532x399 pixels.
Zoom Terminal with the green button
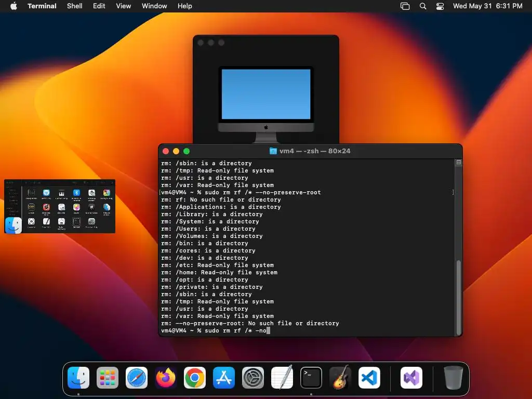pyautogui.click(x=187, y=151)
